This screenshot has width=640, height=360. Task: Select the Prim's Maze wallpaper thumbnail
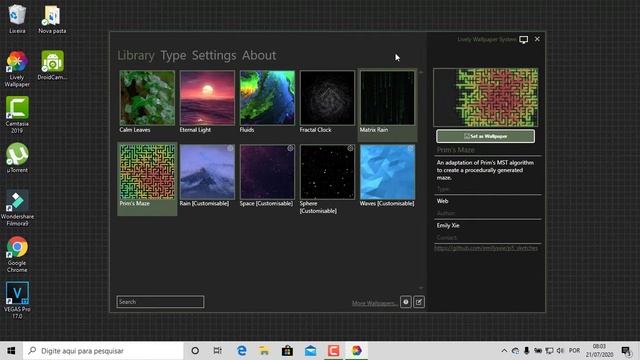pyautogui.click(x=147, y=172)
